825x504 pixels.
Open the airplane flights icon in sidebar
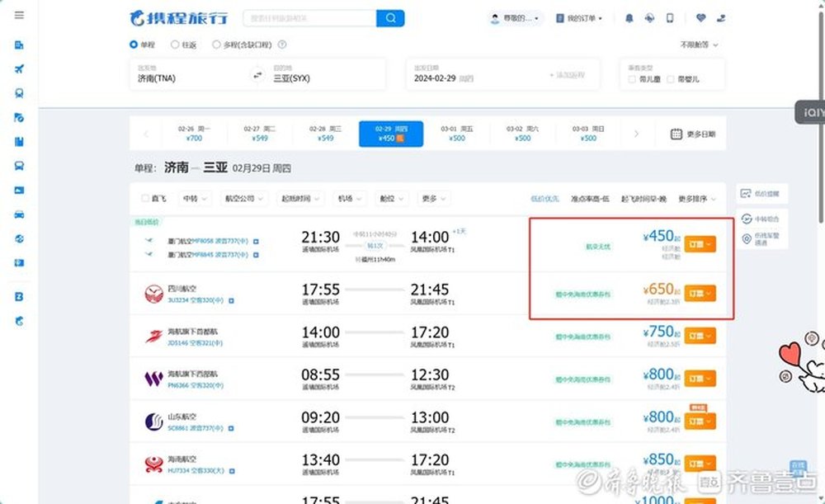(x=19, y=69)
